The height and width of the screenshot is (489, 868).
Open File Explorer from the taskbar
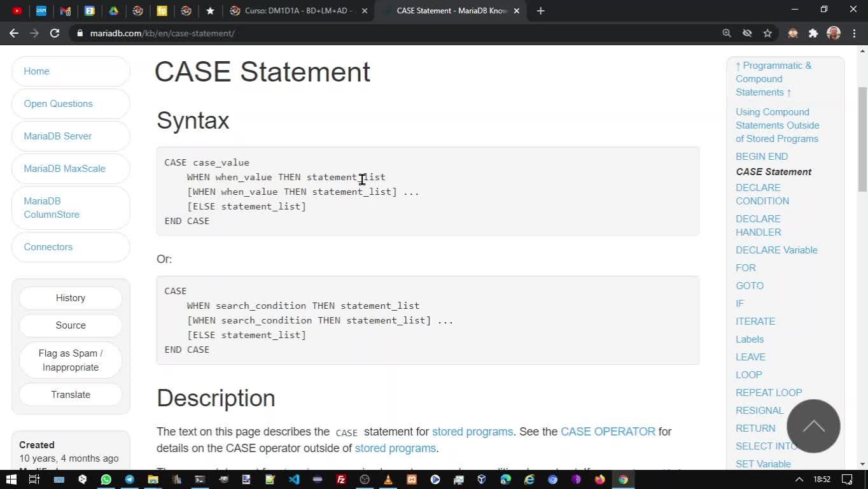[x=153, y=479]
